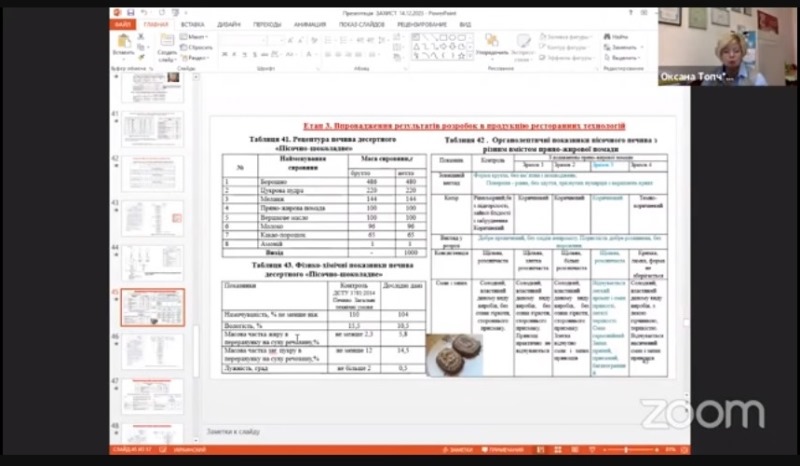
Task: Click the Replace (Заменить) button
Action: (x=621, y=47)
